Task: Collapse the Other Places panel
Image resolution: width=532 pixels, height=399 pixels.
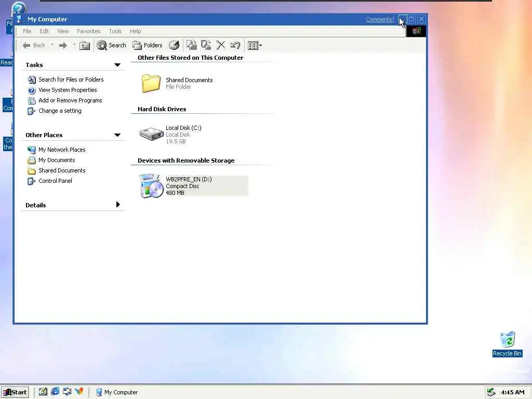Action: 117,135
